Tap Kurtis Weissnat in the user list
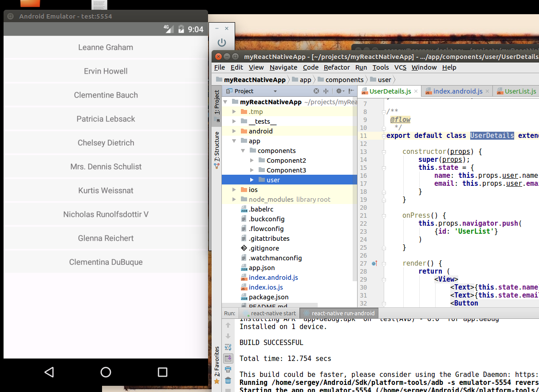 point(106,190)
